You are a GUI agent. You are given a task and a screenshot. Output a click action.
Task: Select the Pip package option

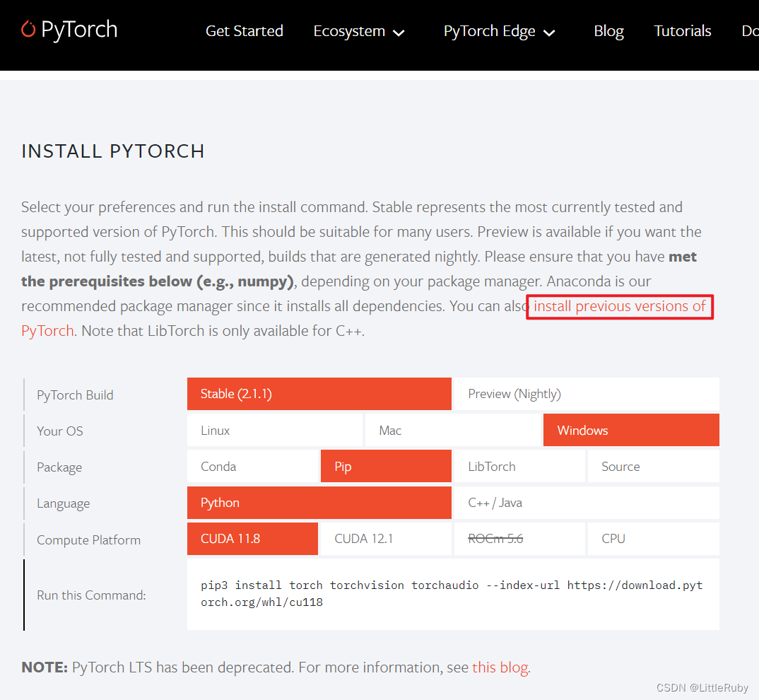click(386, 466)
